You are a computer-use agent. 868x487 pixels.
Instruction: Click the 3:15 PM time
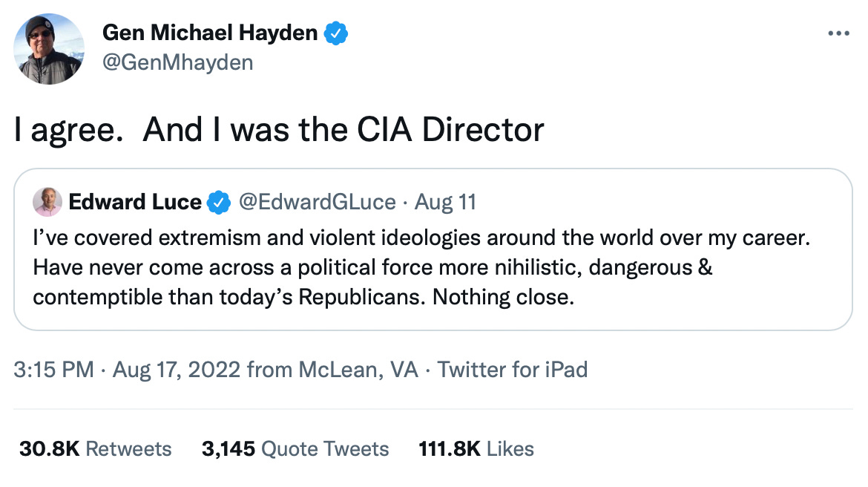click(53, 370)
